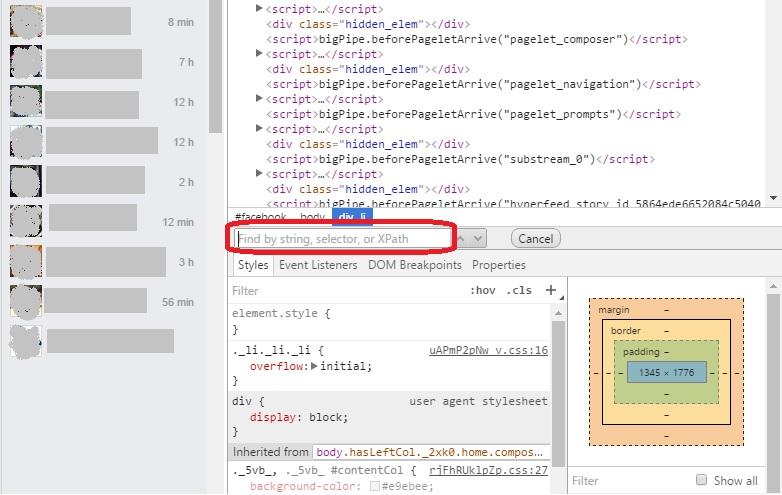Enable the Show all checkbox
Screen dimensions: 782x495
(x=701, y=480)
